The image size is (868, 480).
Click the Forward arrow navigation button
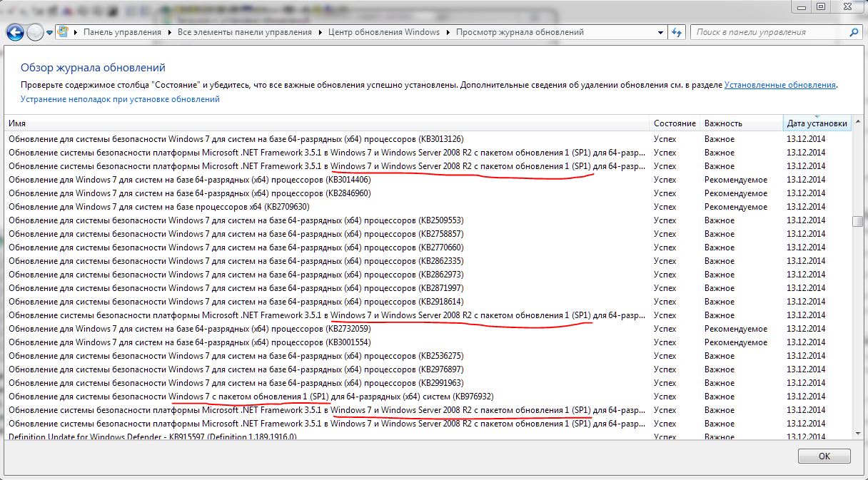(35, 32)
